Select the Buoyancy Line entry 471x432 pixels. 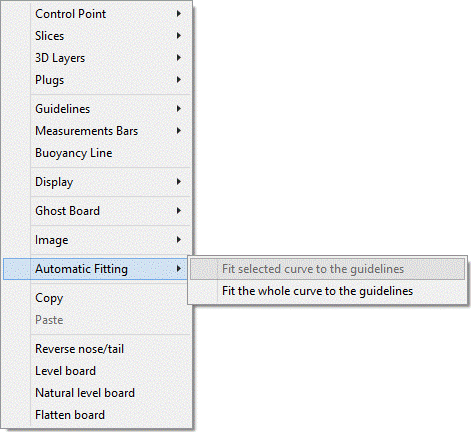coord(97,153)
